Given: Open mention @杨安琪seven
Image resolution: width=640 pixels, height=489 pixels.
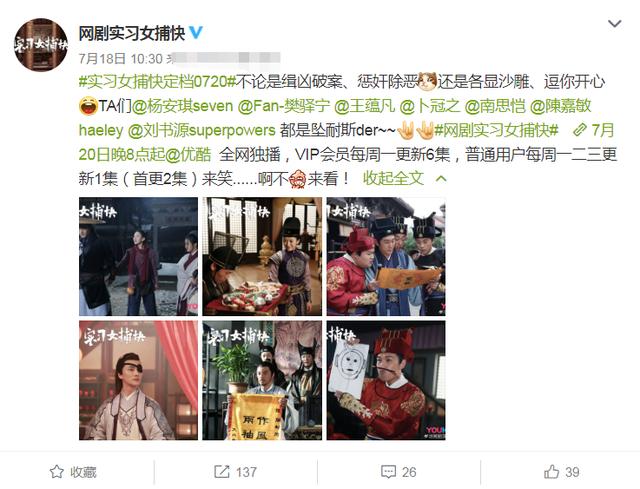Looking at the screenshot, I should (x=182, y=106).
